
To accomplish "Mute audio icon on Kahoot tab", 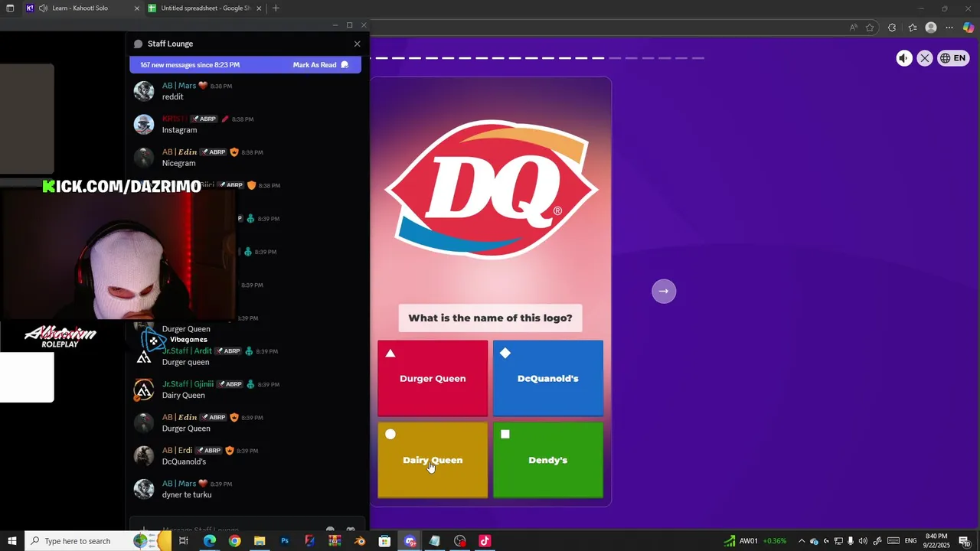I will tap(43, 8).
